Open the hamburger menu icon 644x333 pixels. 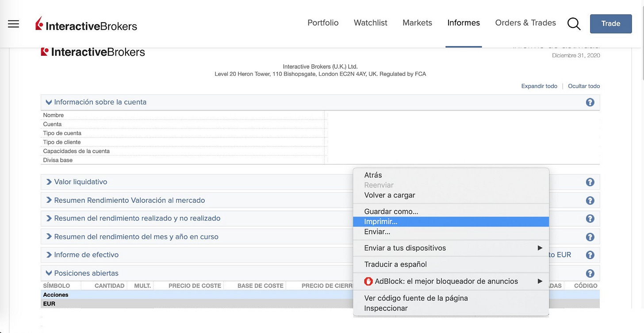pos(14,24)
